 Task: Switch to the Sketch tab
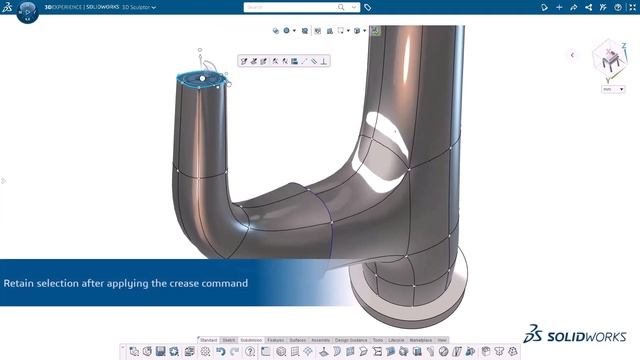point(229,340)
